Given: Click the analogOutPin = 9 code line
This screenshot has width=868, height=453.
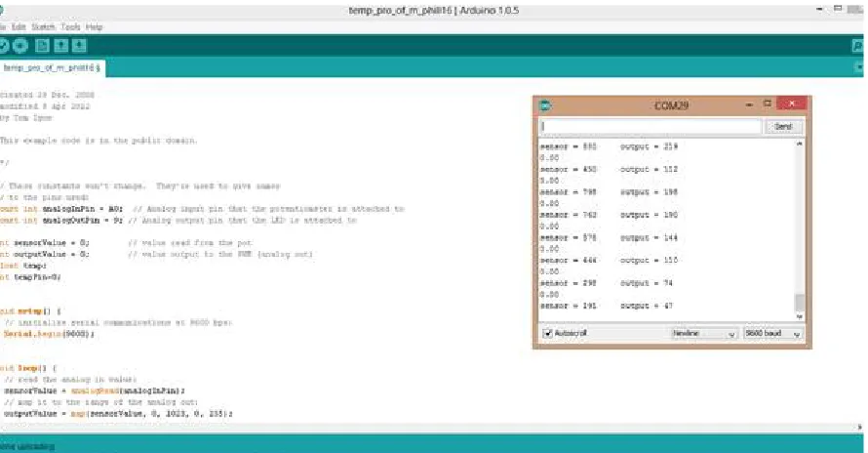Looking at the screenshot, I should [178, 220].
